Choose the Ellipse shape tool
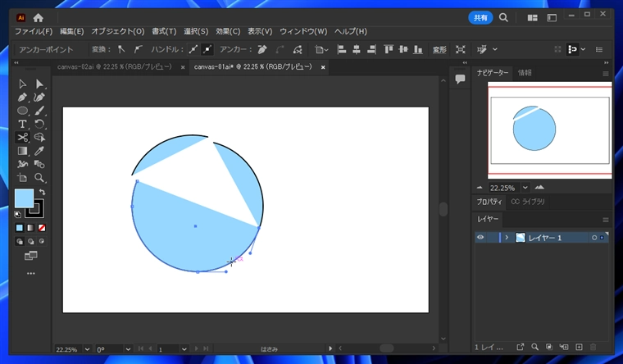Screen dimensions: 623x364 (22, 111)
